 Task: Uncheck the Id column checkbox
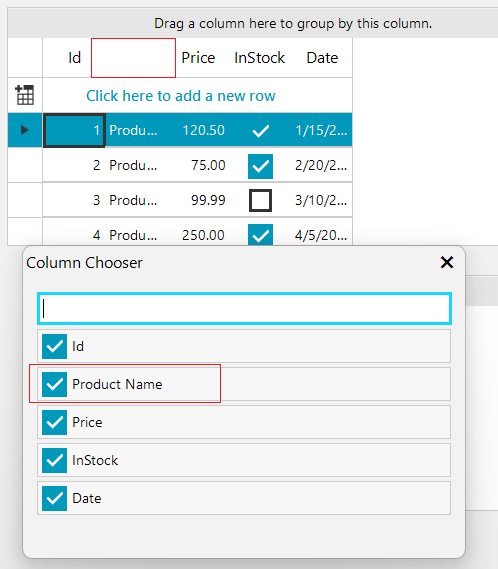pyautogui.click(x=54, y=346)
